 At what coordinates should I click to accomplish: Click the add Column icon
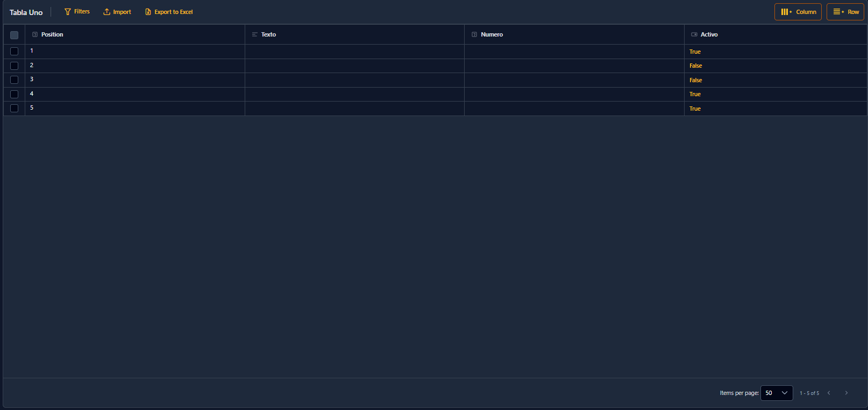coord(786,12)
